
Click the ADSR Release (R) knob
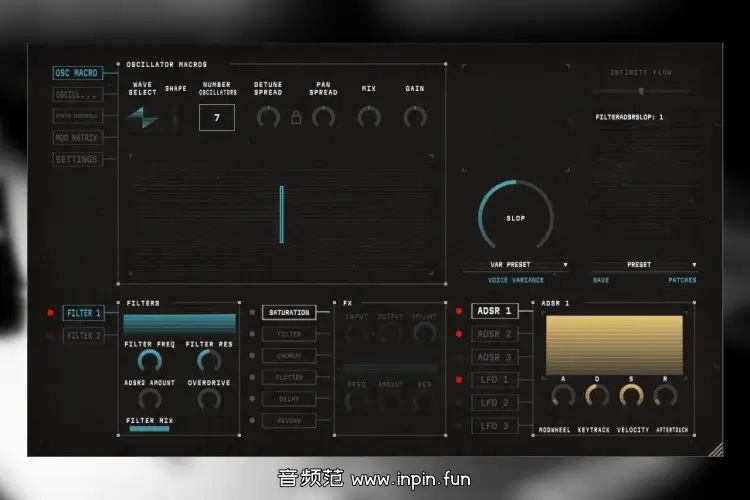665,396
